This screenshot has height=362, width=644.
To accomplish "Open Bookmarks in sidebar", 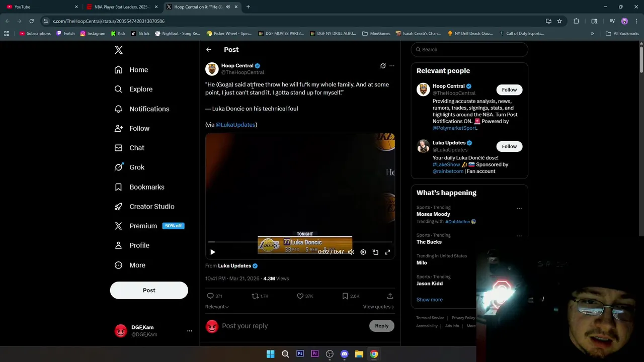I will [x=139, y=187].
